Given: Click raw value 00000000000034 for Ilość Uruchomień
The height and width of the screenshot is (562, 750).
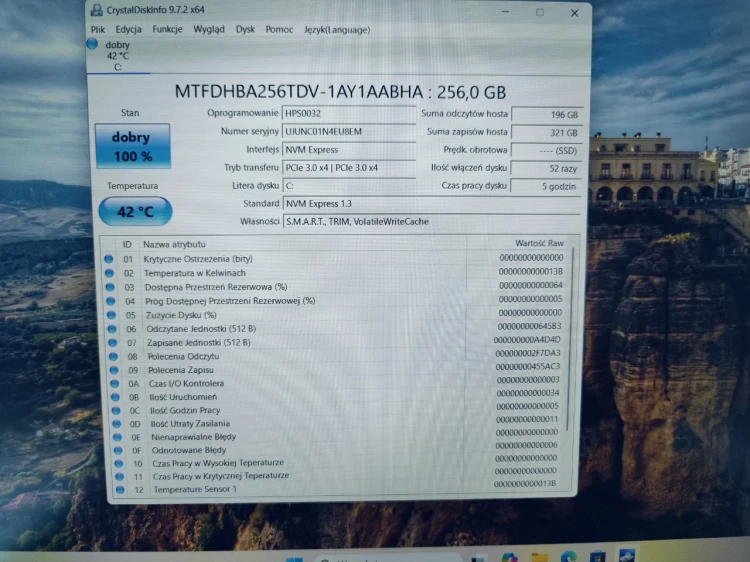Looking at the screenshot, I should click(x=528, y=393).
